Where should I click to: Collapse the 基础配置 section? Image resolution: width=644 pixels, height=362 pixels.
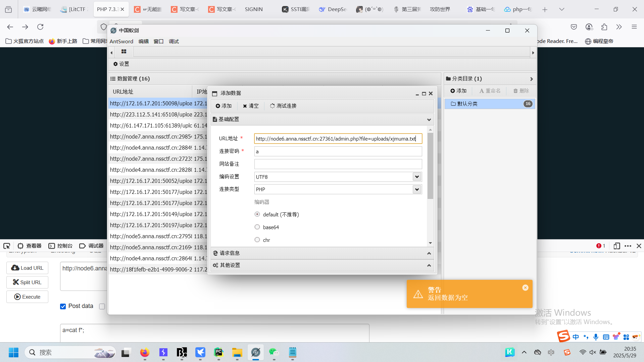pos(429,119)
